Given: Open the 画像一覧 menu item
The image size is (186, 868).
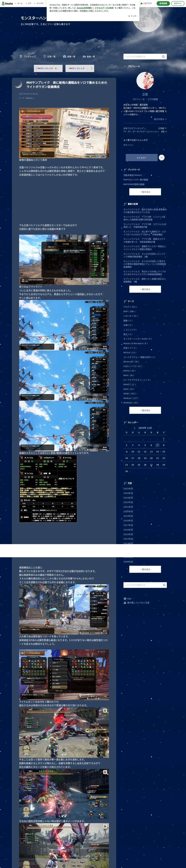Looking at the screenshot, I should coord(69,57).
